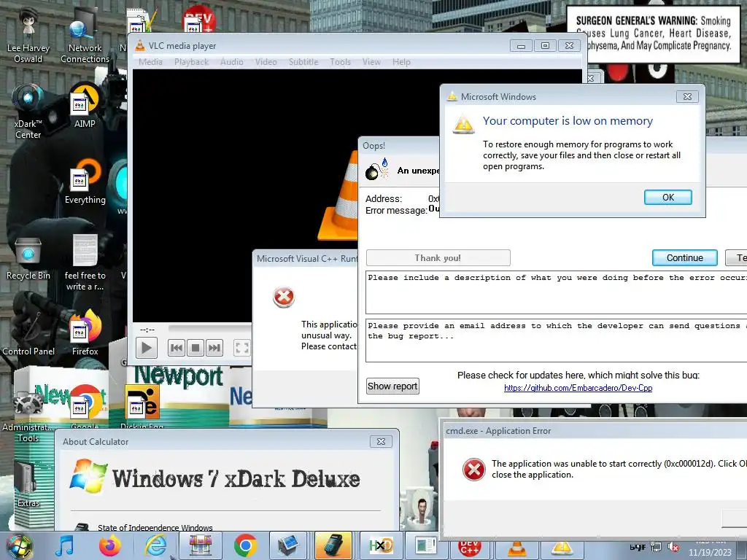Click the bomb icon in Oops dialog
The width and height of the screenshot is (747, 560).
pyautogui.click(x=377, y=169)
